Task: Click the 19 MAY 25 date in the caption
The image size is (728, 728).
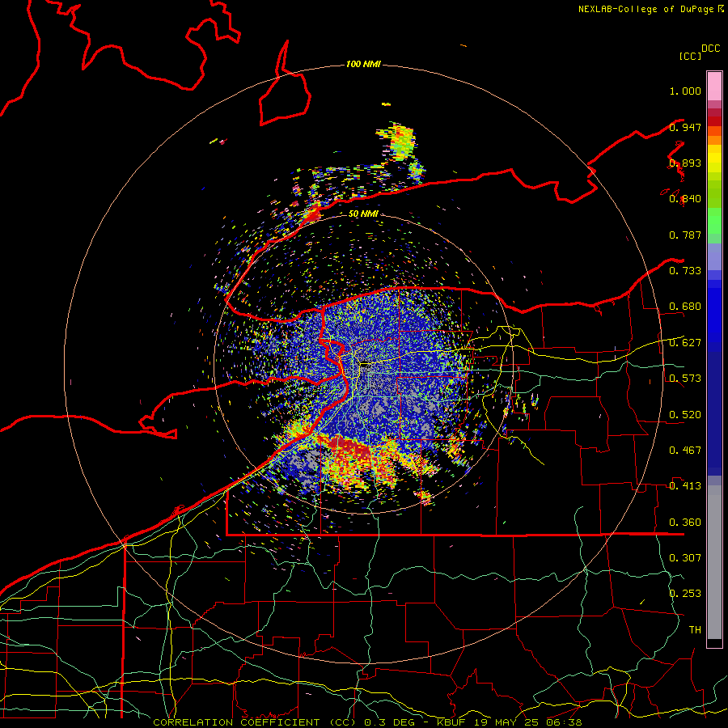Action: tap(506, 722)
